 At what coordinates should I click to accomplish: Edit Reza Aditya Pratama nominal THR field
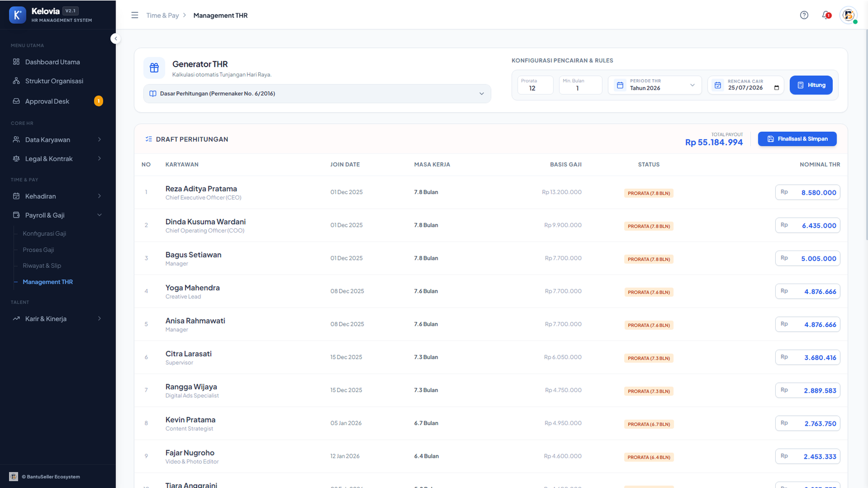[807, 192]
